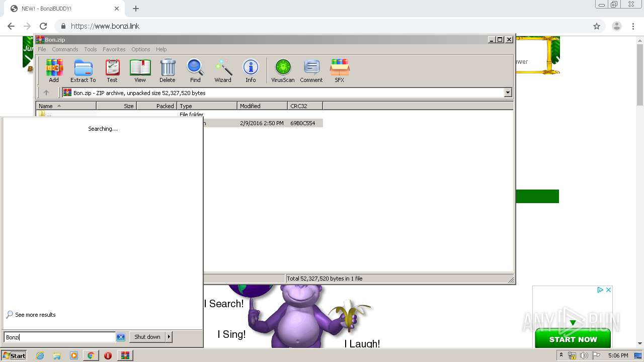Open Opera from the taskbar
Viewport: 644px width, 362px height.
[108, 355]
